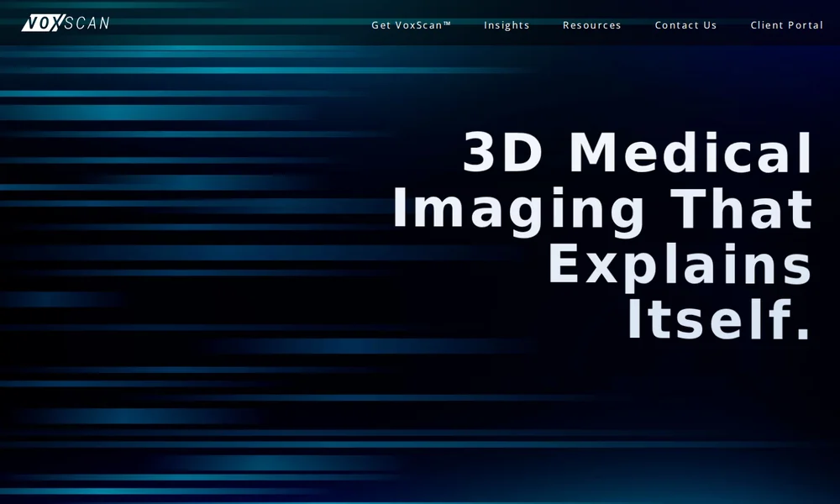Screen dimensions: 840x504
Task: Go to the Resources navigation link
Action: click(592, 25)
